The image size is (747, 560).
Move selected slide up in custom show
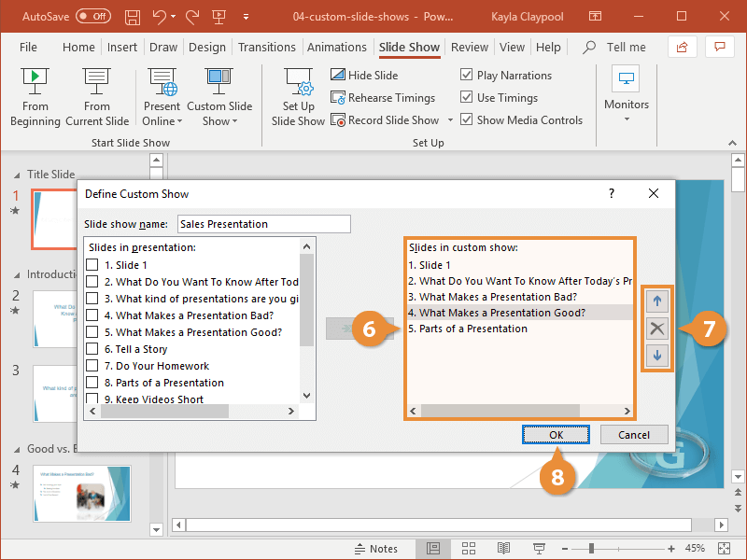point(657,301)
